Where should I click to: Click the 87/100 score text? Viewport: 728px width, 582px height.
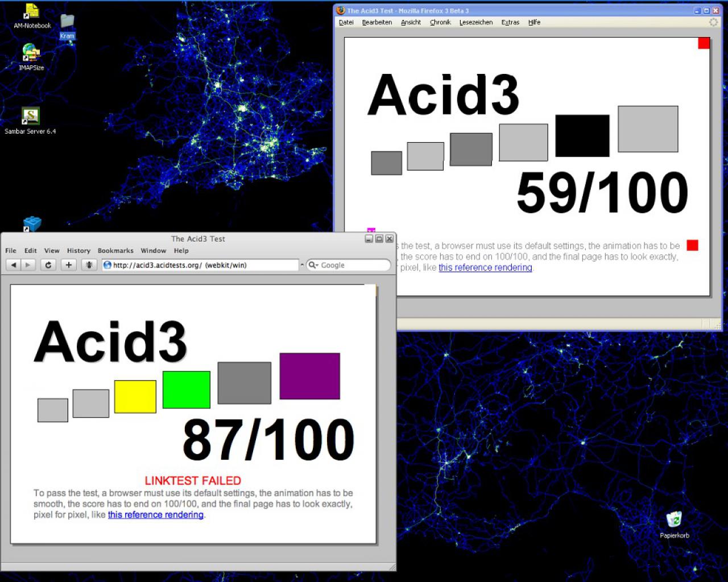(x=268, y=440)
